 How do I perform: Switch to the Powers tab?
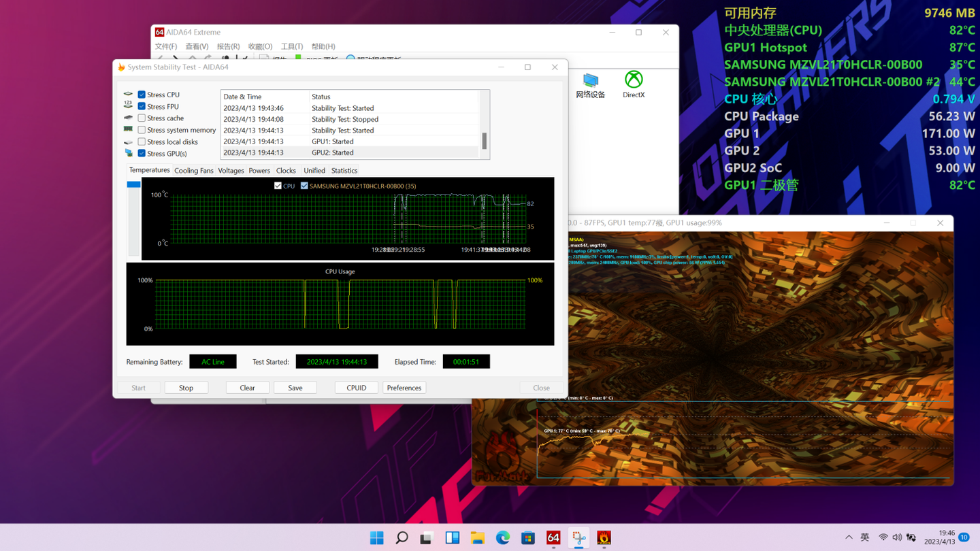259,171
